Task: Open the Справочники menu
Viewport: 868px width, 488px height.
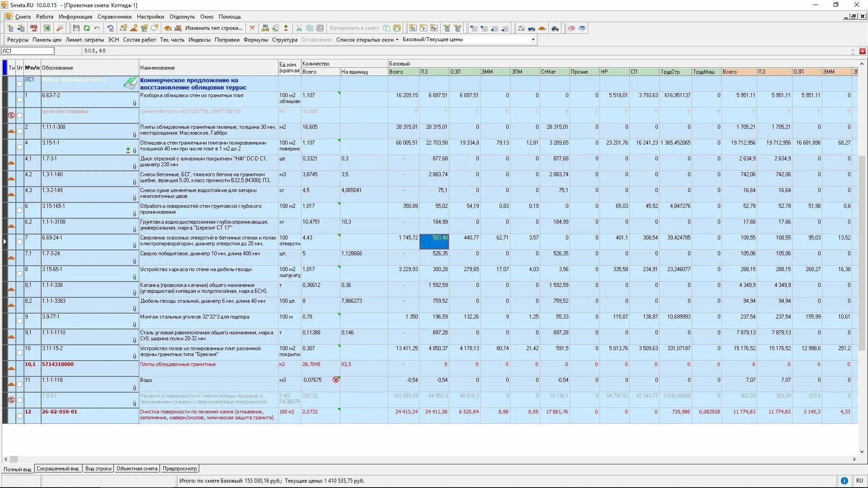Action: click(114, 17)
